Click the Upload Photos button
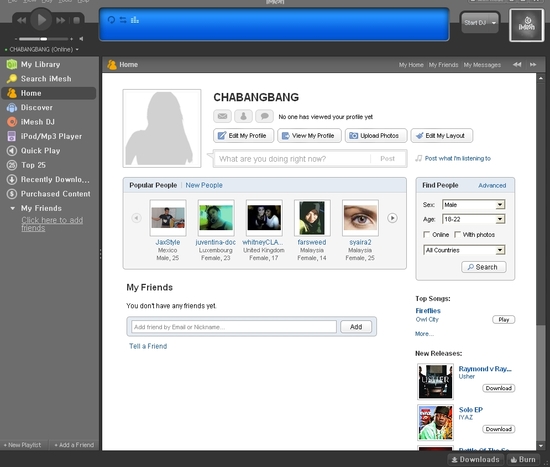Viewport: 550px width, 467px height. (x=376, y=136)
